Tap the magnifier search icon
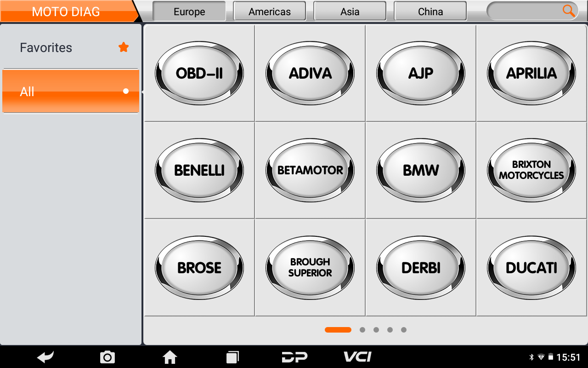The height and width of the screenshot is (368, 588). 569,11
